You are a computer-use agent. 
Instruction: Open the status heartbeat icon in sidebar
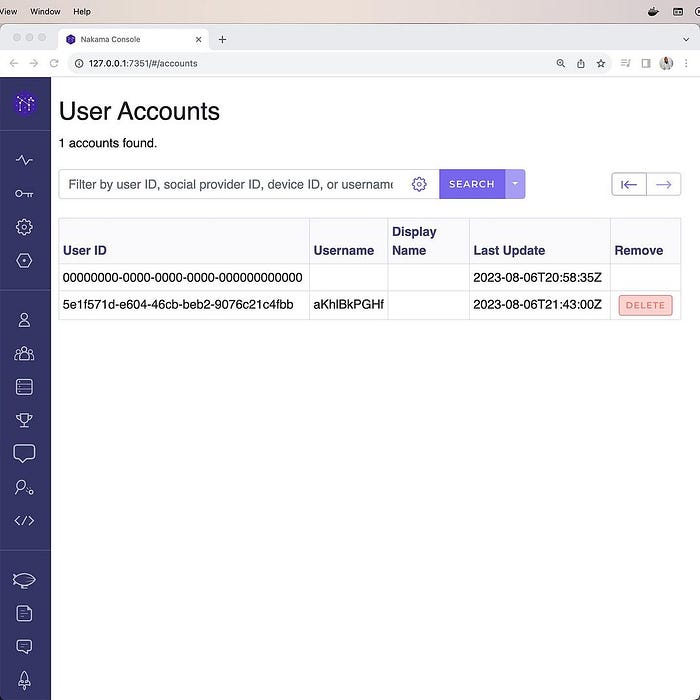24,160
